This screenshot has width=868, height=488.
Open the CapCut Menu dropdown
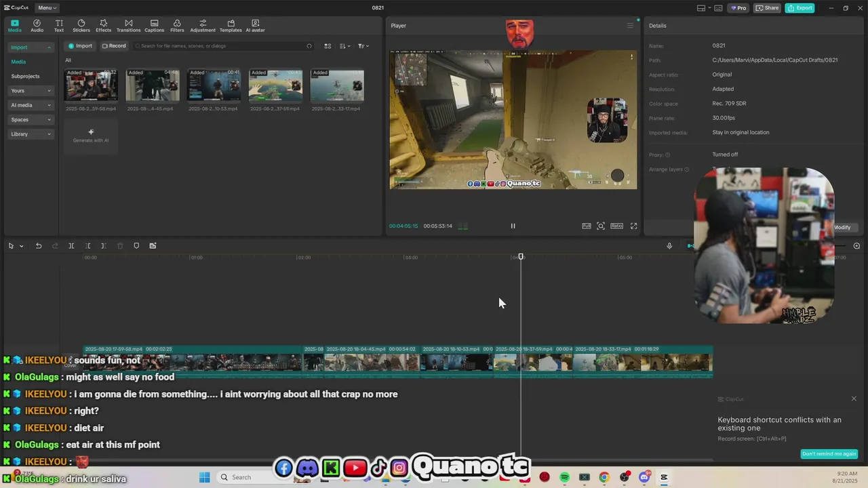pos(47,7)
